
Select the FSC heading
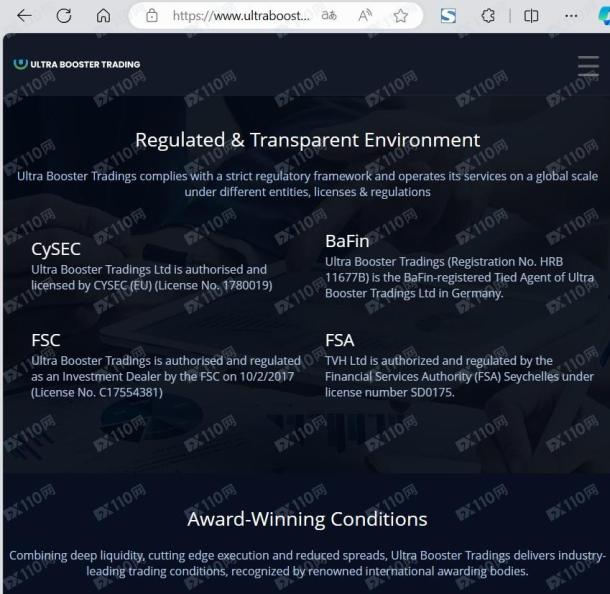(46, 340)
